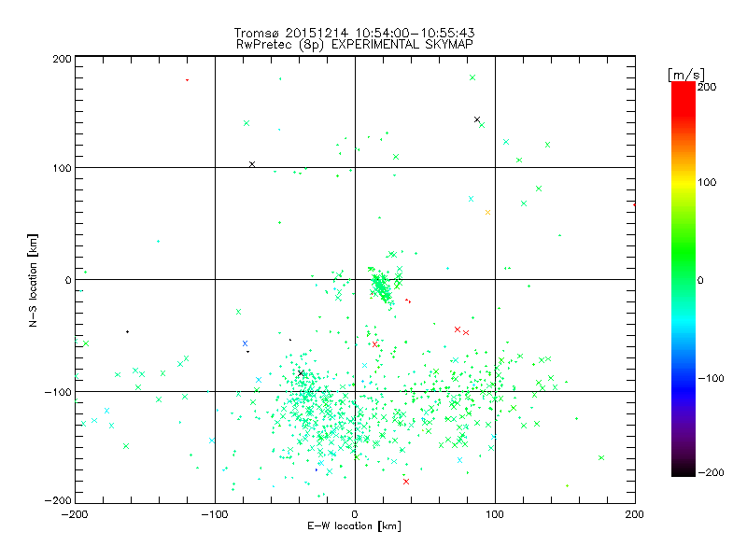Click the x-axis tick label '100'
This screenshot has width=747, height=560.
[x=495, y=515]
